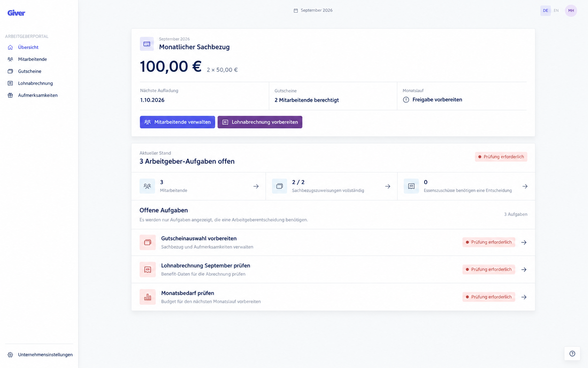The height and width of the screenshot is (368, 588).
Task: Open the 3 Mitarbeitende tile arrow
Action: pyautogui.click(x=256, y=186)
